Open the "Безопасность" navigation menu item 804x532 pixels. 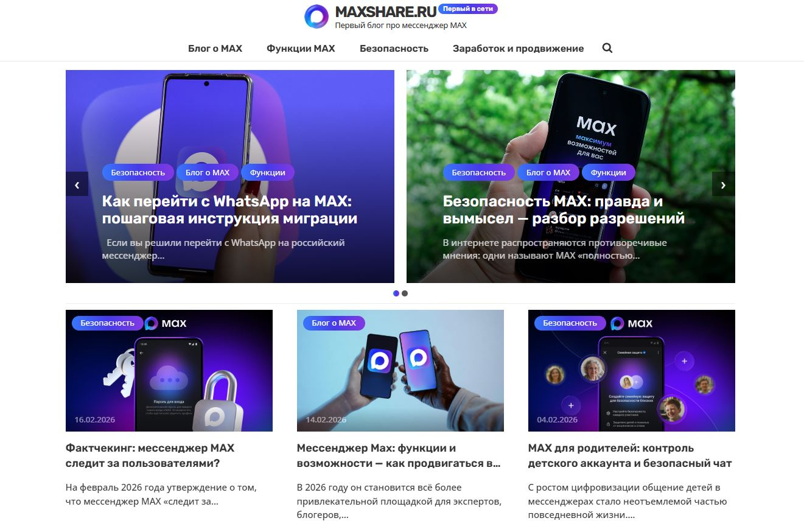pyautogui.click(x=394, y=49)
